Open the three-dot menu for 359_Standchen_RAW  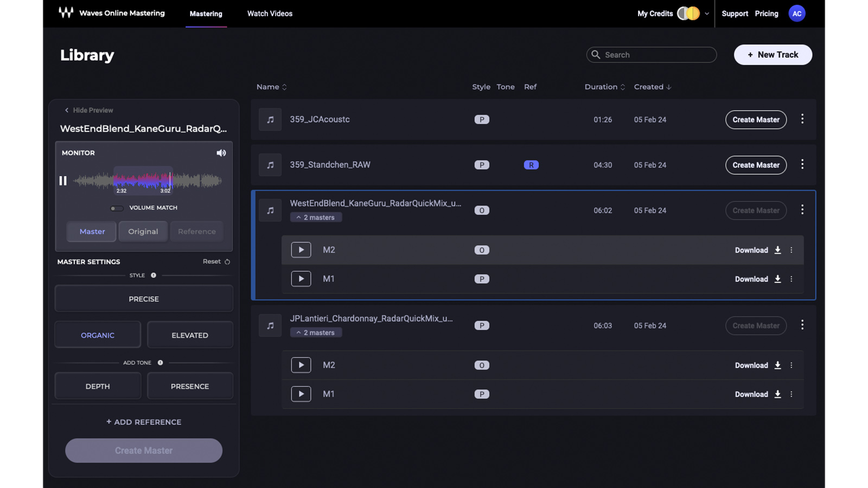802,165
